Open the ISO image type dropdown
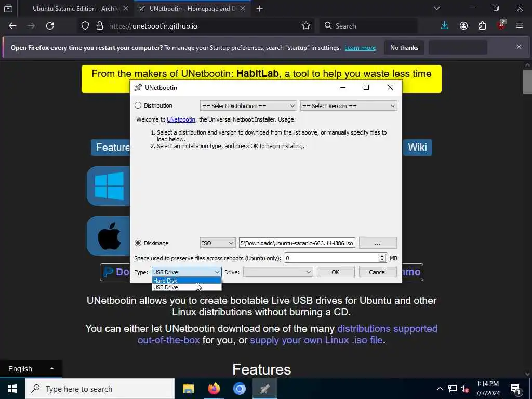Image resolution: width=532 pixels, height=399 pixels. coord(217,243)
